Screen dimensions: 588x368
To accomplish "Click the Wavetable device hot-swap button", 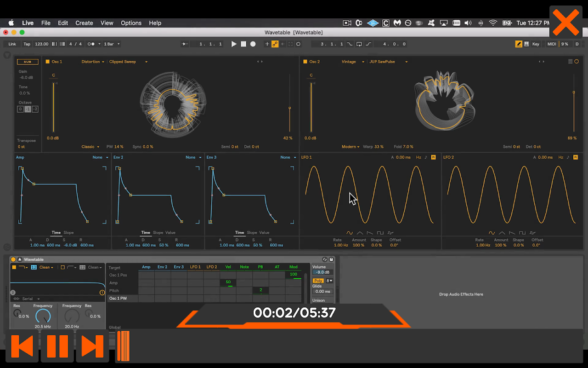I will (325, 259).
